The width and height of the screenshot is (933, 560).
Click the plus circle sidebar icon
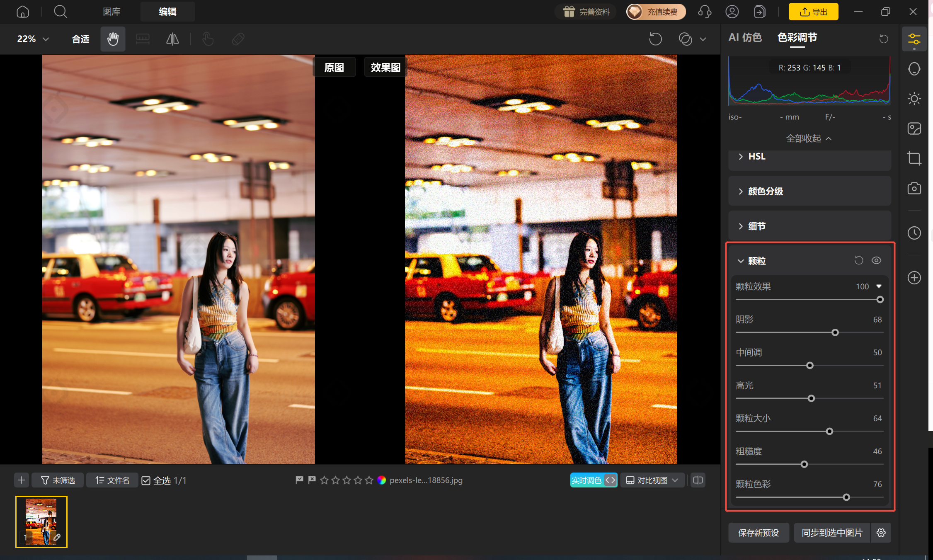click(x=914, y=278)
